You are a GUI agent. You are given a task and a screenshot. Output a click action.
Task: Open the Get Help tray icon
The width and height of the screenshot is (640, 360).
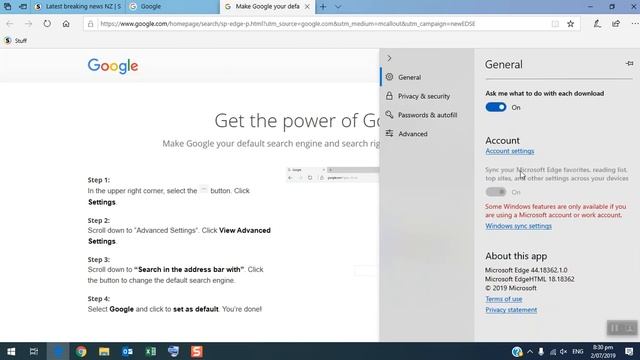pyautogui.click(x=517, y=351)
